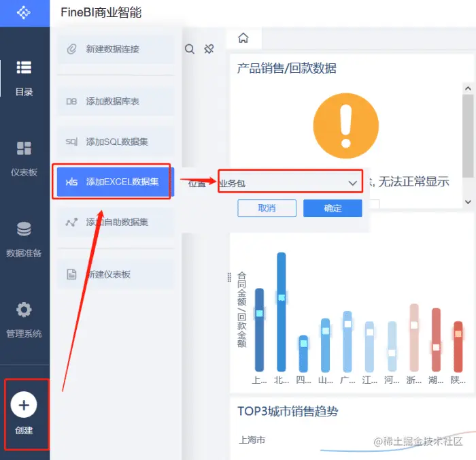The width and height of the screenshot is (476, 460).
Task: Click the vertical scrollbar thumb
Action: 468,136
